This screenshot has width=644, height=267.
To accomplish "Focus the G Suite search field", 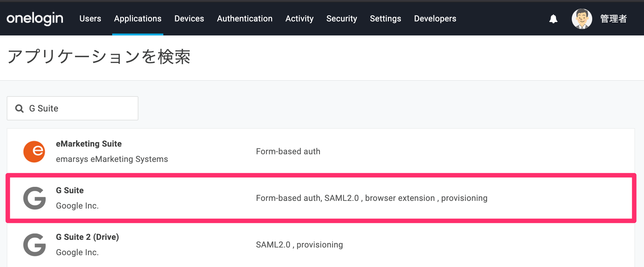I will [73, 108].
